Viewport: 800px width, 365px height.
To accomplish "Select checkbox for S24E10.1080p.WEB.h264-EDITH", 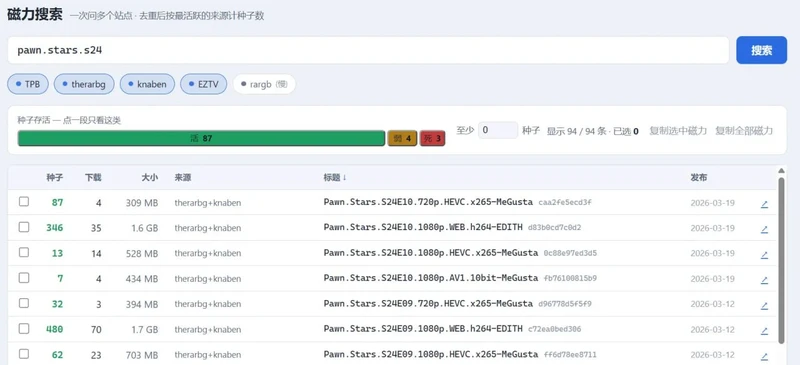I will [24, 227].
